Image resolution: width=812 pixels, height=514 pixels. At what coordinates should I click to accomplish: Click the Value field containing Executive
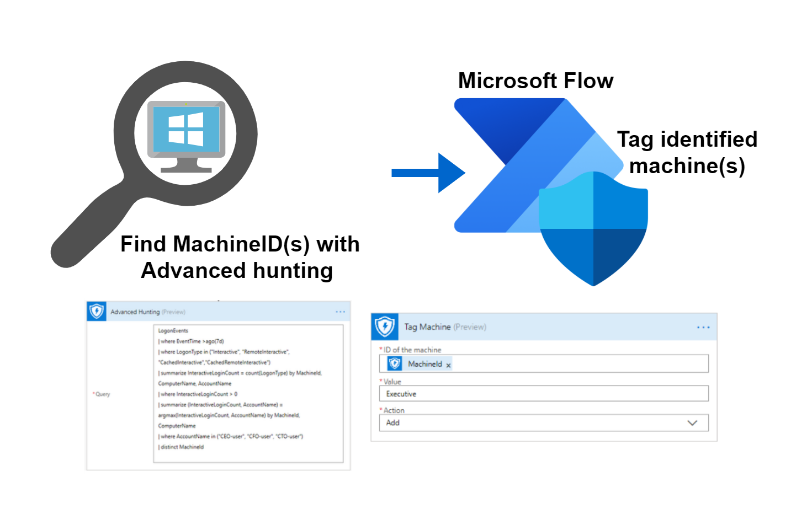point(544,394)
